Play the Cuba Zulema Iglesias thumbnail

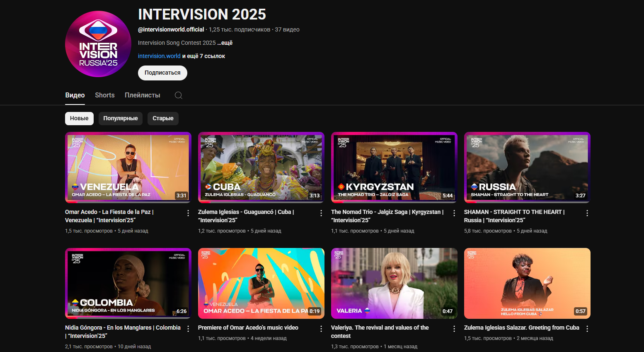point(261,168)
